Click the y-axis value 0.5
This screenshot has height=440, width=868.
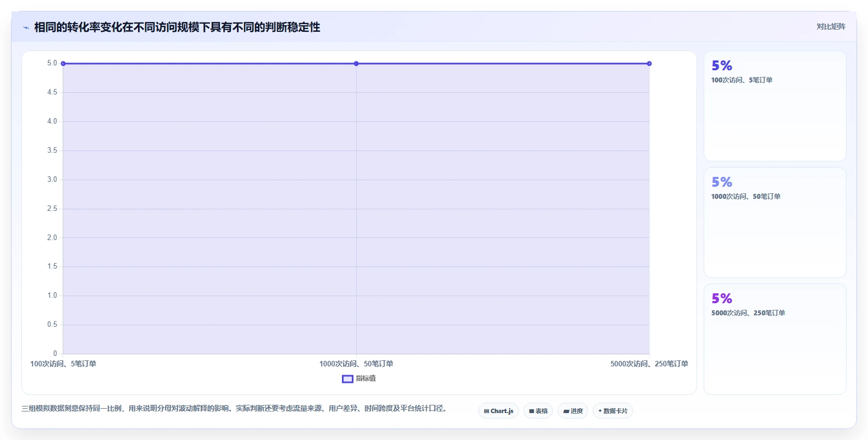52,325
